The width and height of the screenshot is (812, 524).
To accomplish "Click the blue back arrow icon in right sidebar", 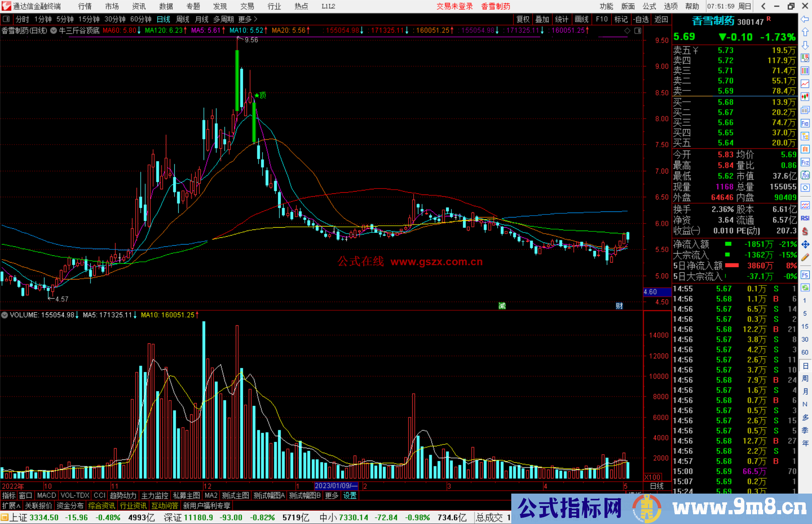I will pos(805,19).
